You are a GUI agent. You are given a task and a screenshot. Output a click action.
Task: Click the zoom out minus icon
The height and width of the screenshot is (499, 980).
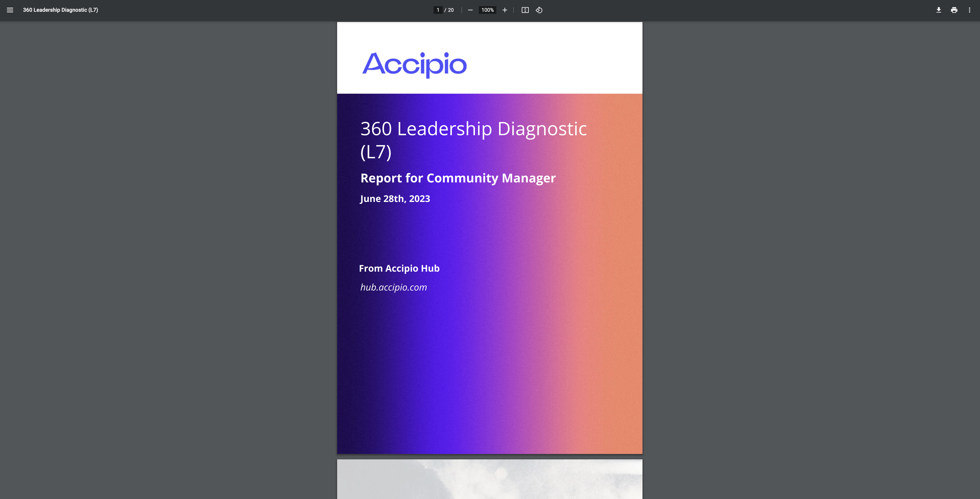[x=470, y=10]
